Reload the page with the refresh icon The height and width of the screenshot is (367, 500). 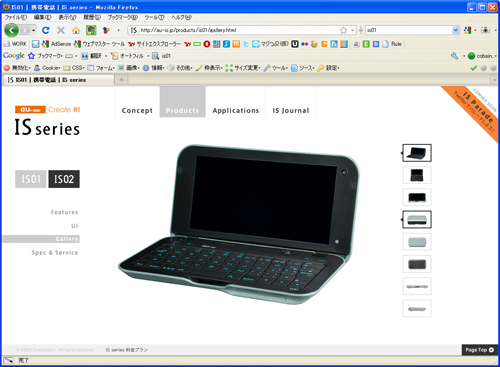pos(46,30)
